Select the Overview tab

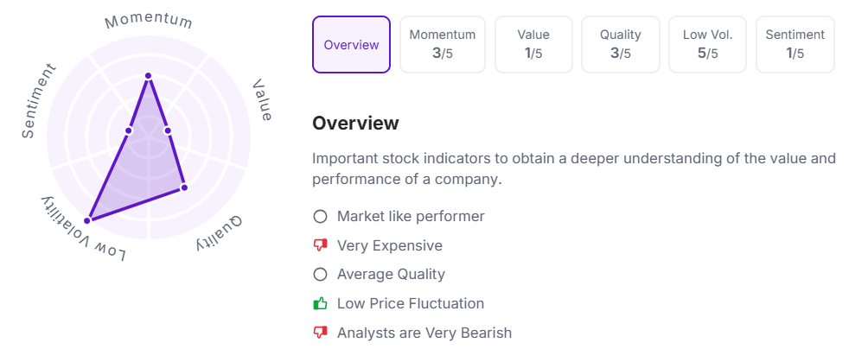(351, 45)
